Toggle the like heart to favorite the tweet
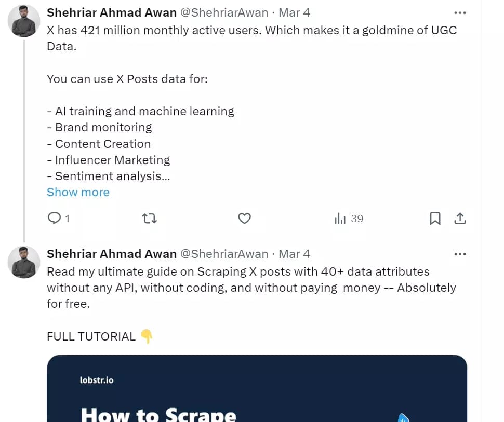This screenshot has height=422, width=504. click(244, 219)
